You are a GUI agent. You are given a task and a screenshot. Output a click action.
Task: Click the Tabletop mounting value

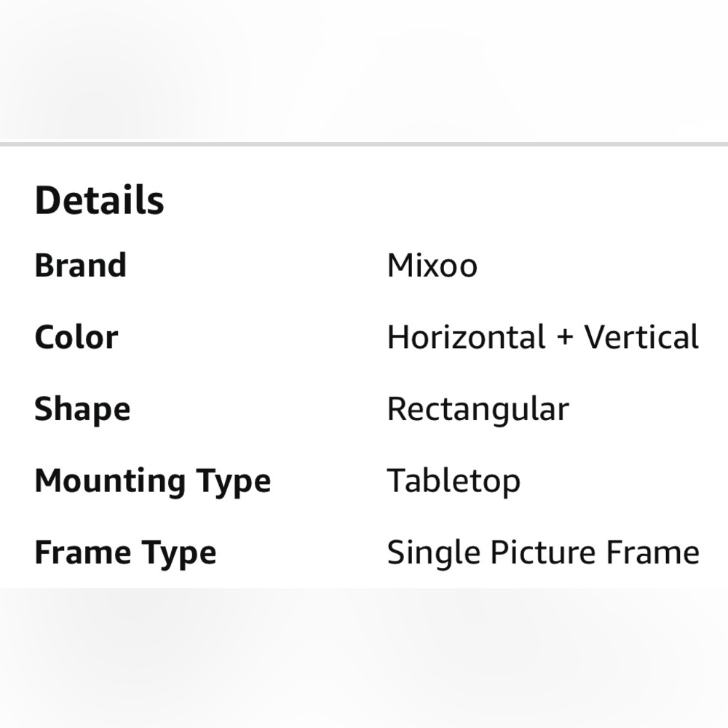454,481
